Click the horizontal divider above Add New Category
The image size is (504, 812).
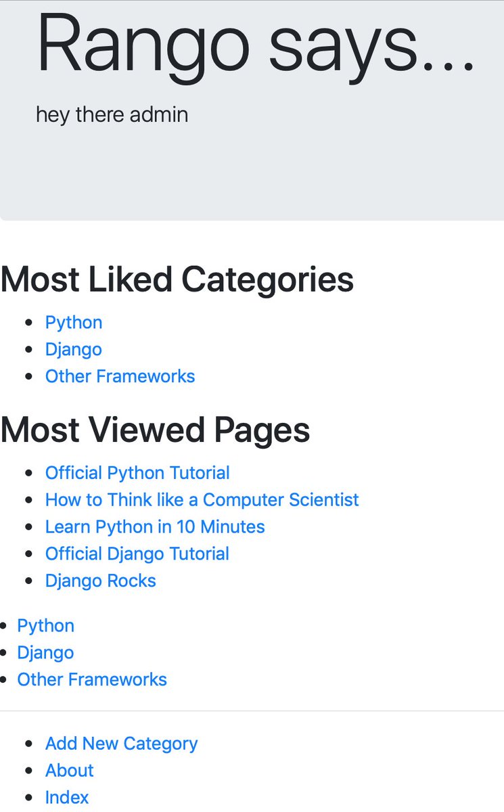point(252,711)
